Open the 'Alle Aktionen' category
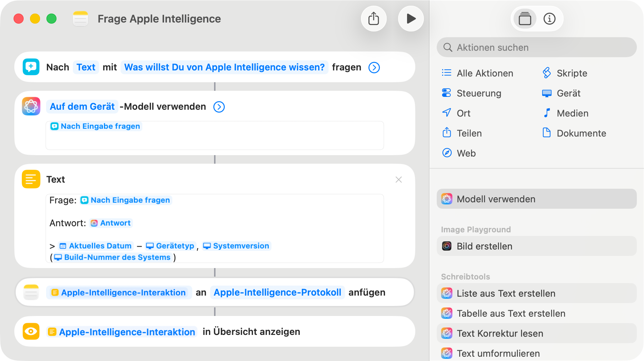Image resolution: width=644 pixels, height=361 pixels. tap(477, 73)
